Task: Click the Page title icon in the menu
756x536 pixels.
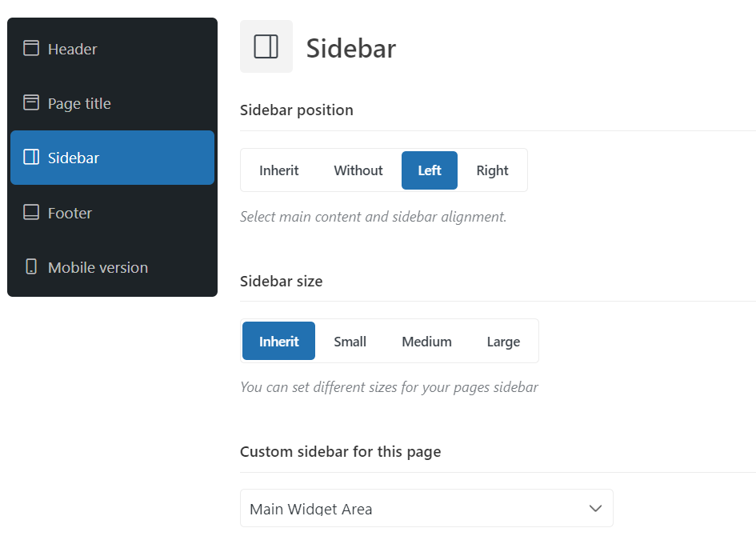Action: coord(31,102)
